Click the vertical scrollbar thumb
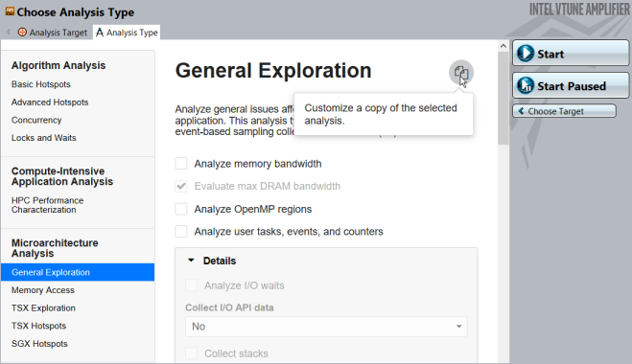 pyautogui.click(x=503, y=99)
